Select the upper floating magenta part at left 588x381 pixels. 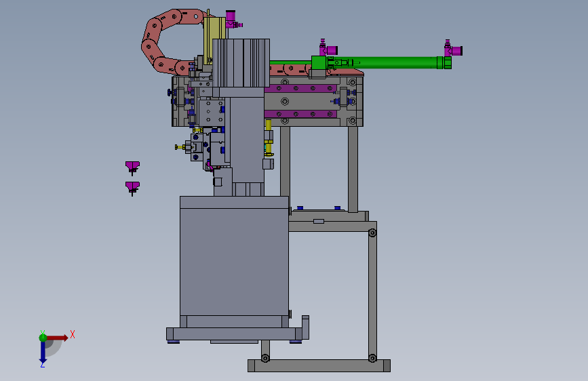pyautogui.click(x=132, y=167)
